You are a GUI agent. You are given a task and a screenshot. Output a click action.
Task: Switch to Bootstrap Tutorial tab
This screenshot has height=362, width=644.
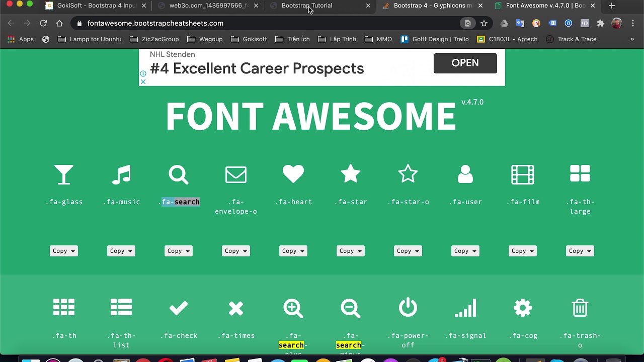coord(320,6)
